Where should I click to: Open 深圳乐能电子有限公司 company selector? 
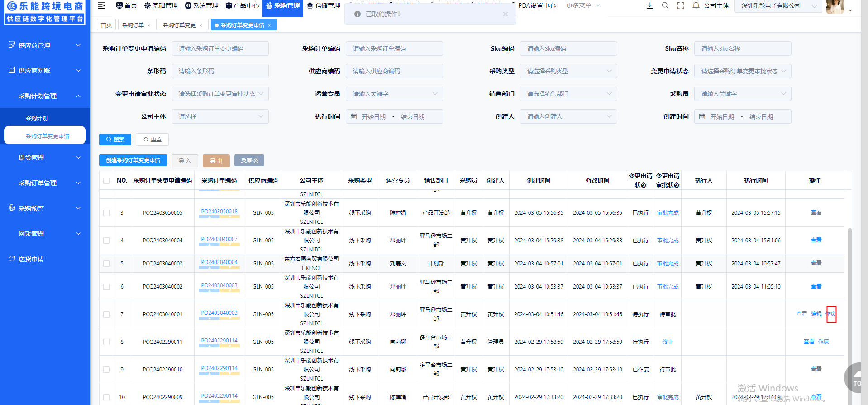coord(778,6)
